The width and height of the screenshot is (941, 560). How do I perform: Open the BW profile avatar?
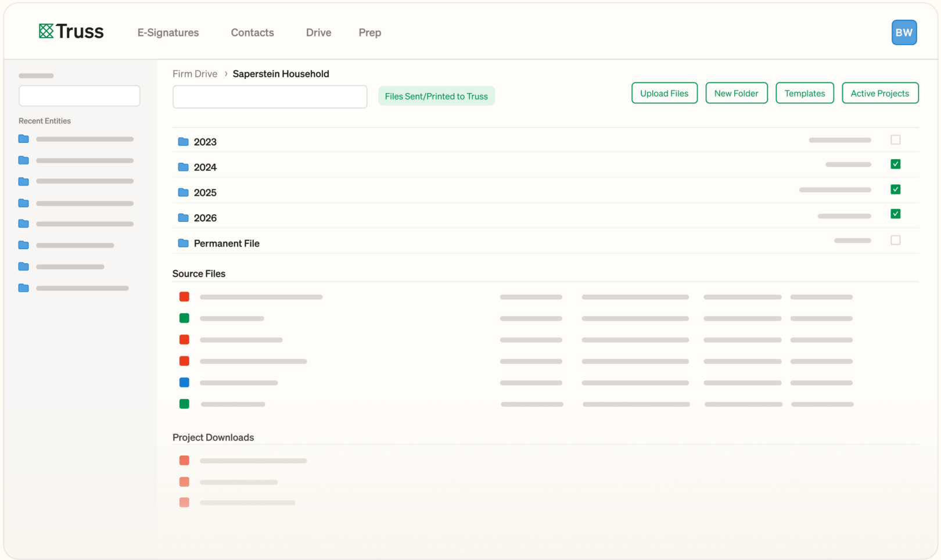point(904,32)
